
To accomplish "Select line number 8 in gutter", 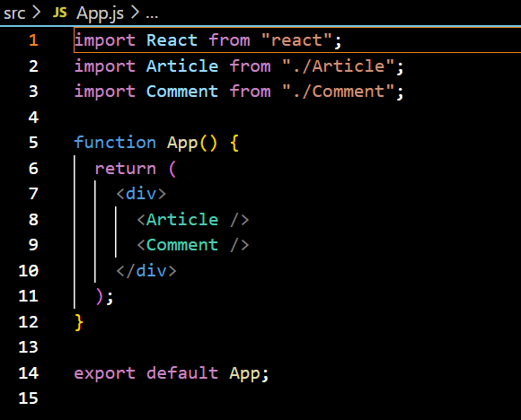I will click(33, 220).
